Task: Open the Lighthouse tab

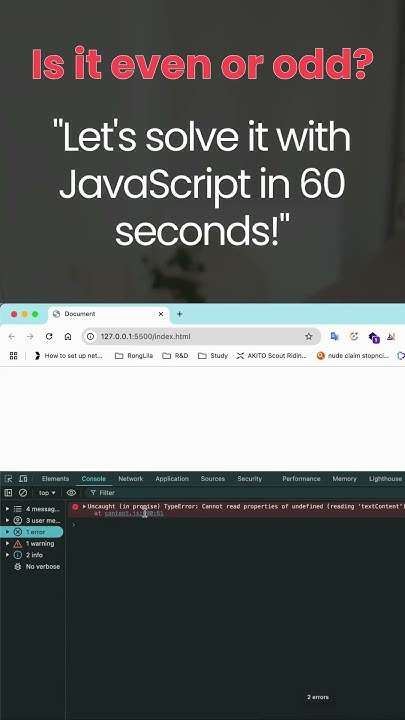Action: point(385,478)
